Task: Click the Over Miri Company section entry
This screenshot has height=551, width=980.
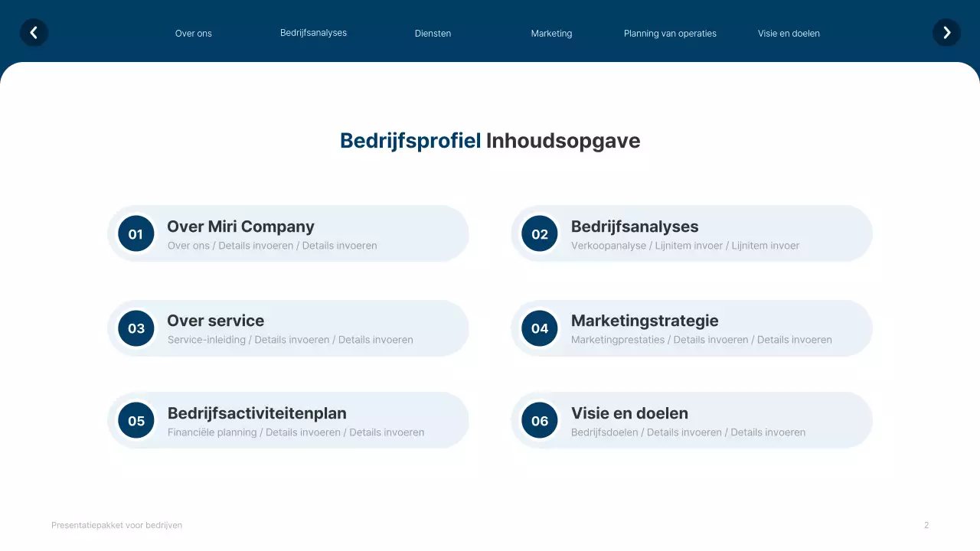Action: (x=240, y=227)
